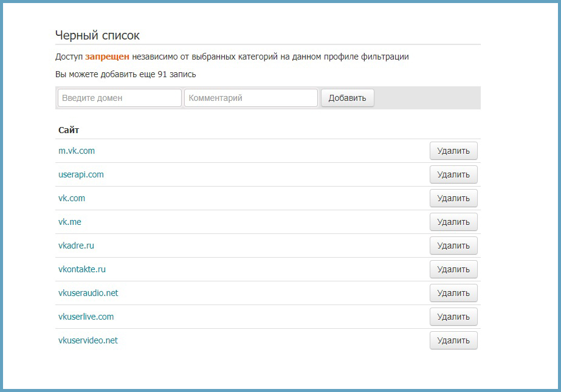
Task: Open the vk.com site link
Action: coord(72,198)
